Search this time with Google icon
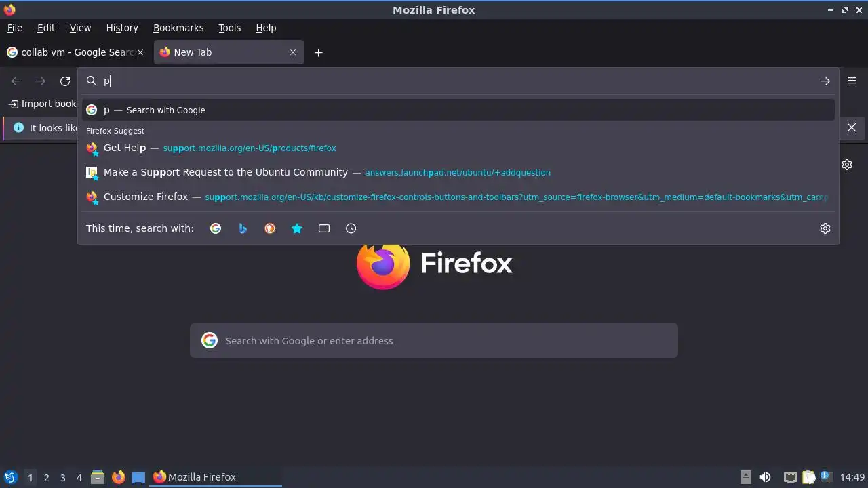 tap(216, 228)
